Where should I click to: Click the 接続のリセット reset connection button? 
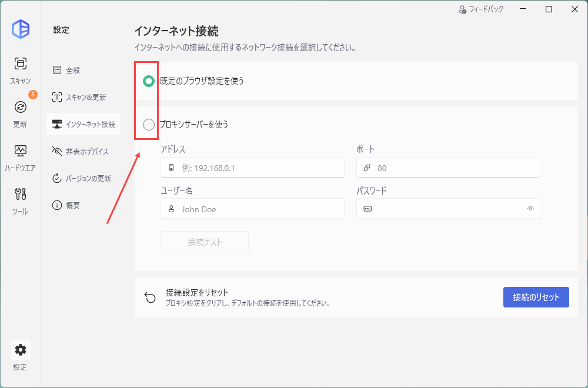pos(536,297)
